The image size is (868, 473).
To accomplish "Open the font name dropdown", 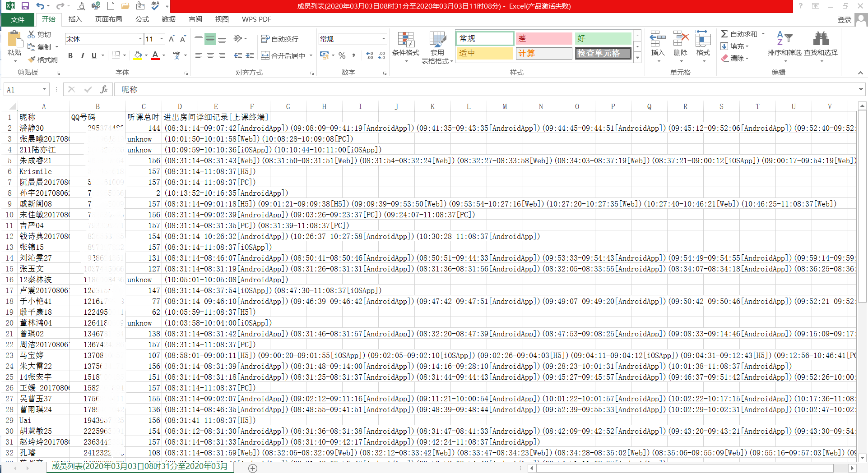I will (140, 39).
